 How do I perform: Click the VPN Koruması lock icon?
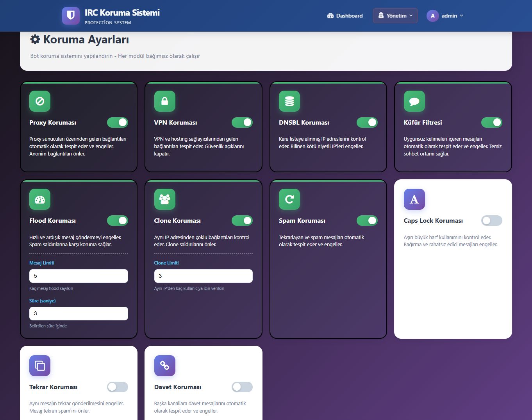[164, 101]
